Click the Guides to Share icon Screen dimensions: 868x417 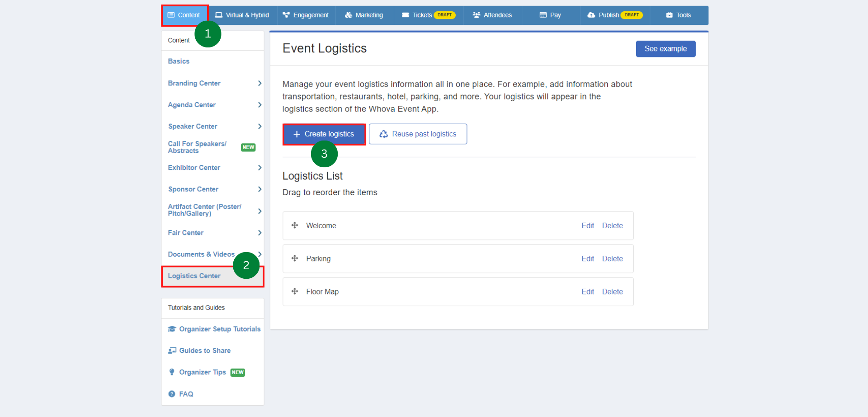click(x=172, y=350)
